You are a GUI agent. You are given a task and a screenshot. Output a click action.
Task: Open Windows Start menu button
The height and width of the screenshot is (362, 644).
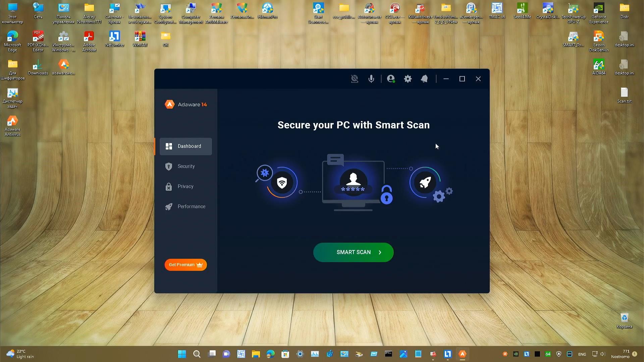click(x=182, y=354)
